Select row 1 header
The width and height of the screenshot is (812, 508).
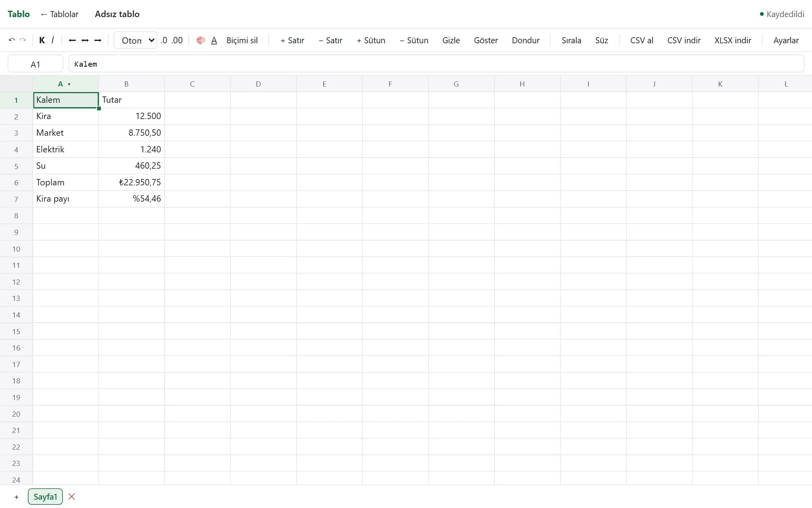(x=16, y=100)
